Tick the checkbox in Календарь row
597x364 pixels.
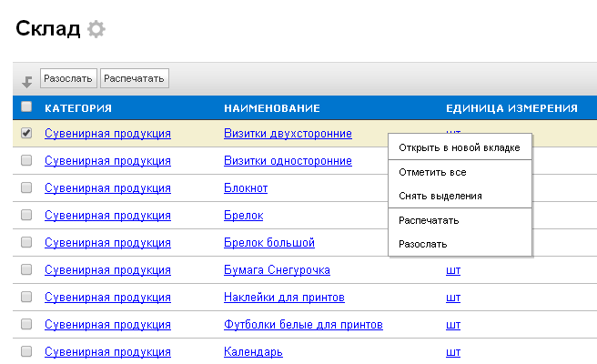pos(26,351)
